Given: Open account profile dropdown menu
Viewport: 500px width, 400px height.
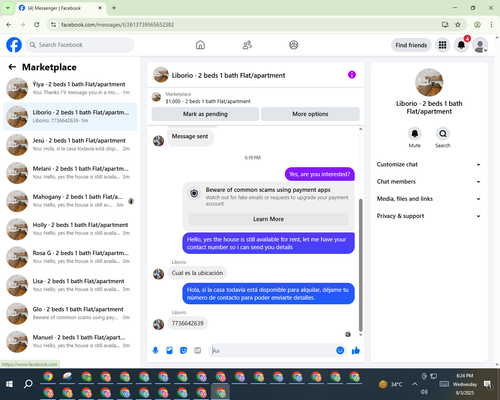Looking at the screenshot, I should click(480, 45).
